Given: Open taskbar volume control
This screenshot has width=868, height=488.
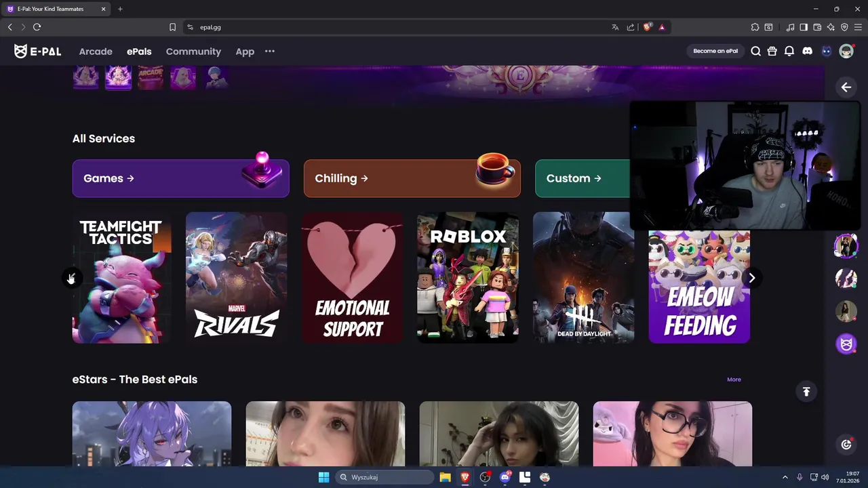Looking at the screenshot, I should 825,477.
